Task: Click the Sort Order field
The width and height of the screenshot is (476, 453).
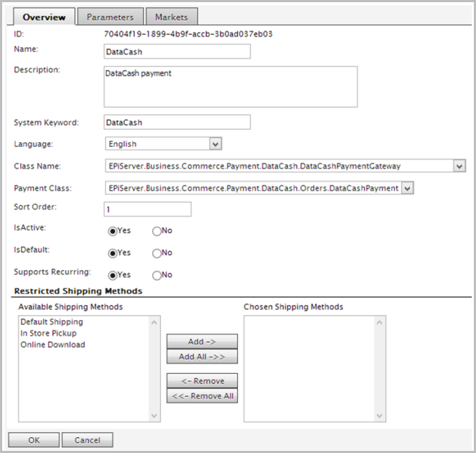Action: (x=147, y=209)
